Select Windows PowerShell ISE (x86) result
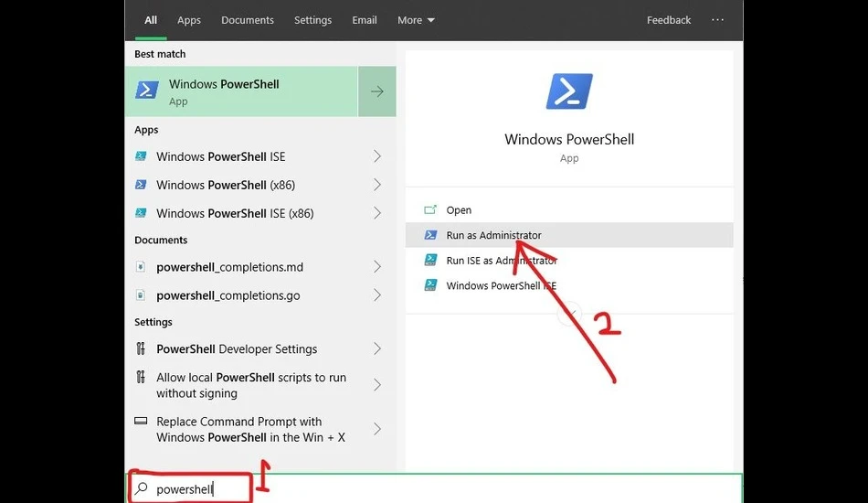Screen dimensions: 868x503 [x=260, y=213]
